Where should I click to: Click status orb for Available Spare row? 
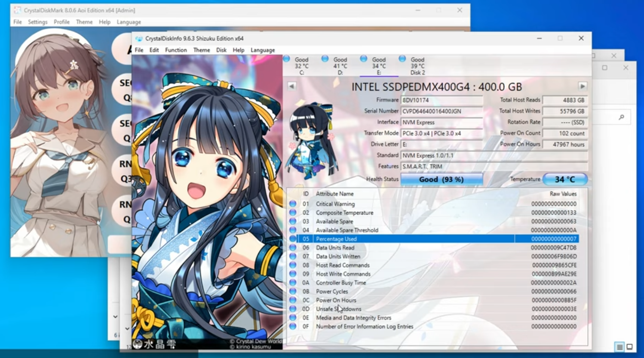tap(293, 221)
